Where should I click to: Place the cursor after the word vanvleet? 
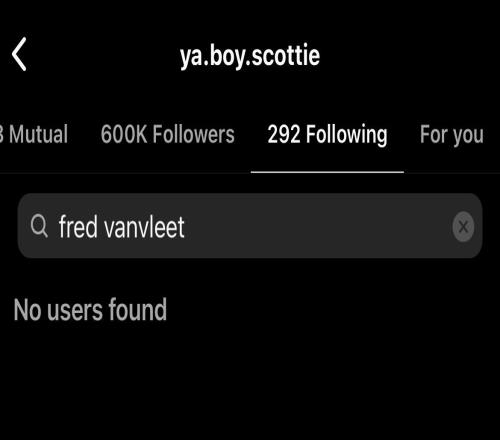tap(185, 227)
